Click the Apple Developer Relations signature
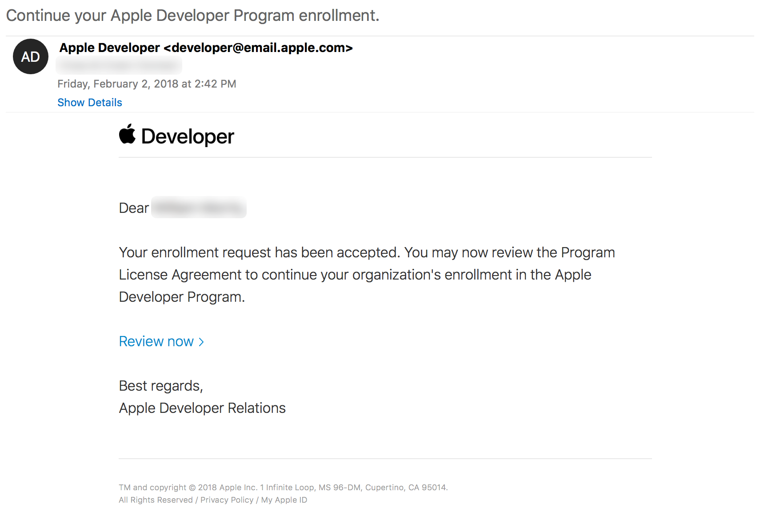The width and height of the screenshot is (772, 532). click(202, 408)
